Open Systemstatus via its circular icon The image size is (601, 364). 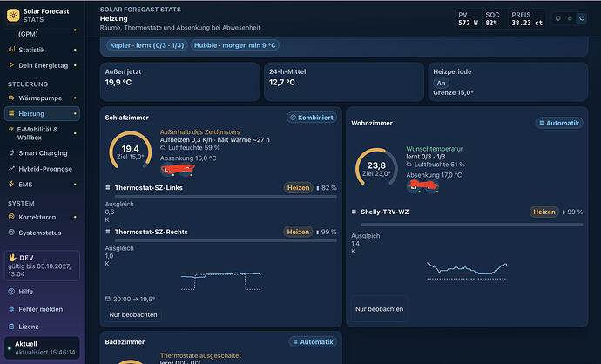pyautogui.click(x=11, y=233)
